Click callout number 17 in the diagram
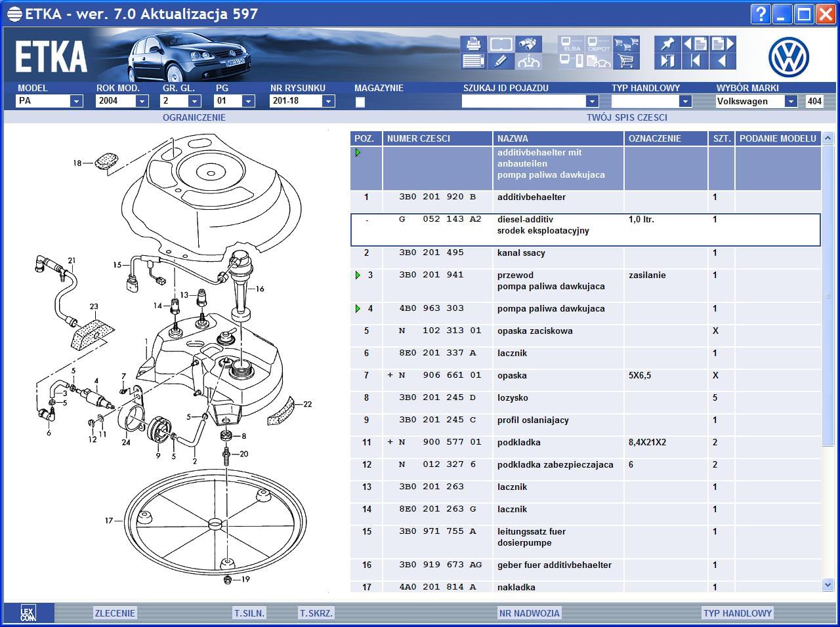840x627 pixels. tap(109, 521)
